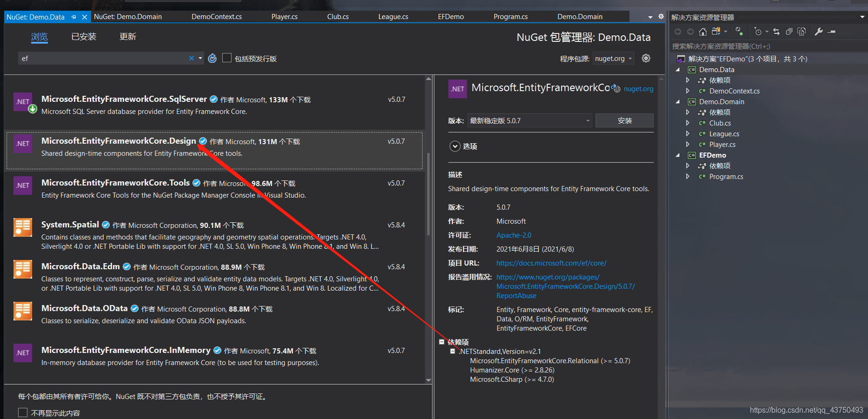Click the Forward arrow in Solution Explorer toolbar

(x=690, y=32)
